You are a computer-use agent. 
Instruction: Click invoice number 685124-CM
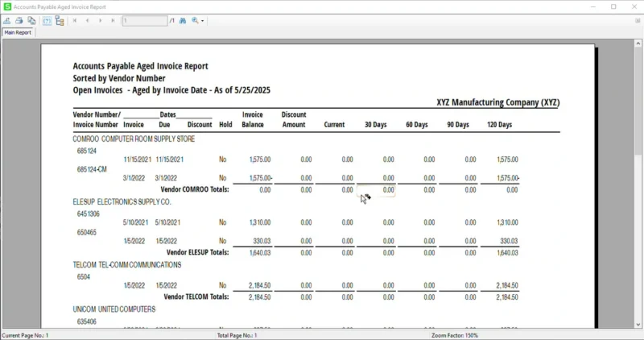92,169
